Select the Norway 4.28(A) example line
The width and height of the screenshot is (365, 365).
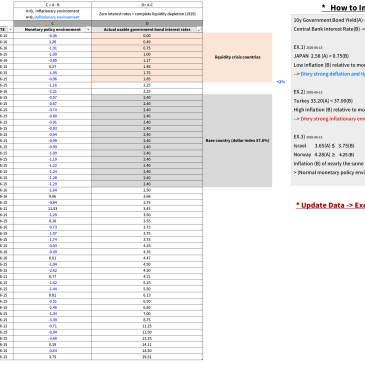click(324, 155)
